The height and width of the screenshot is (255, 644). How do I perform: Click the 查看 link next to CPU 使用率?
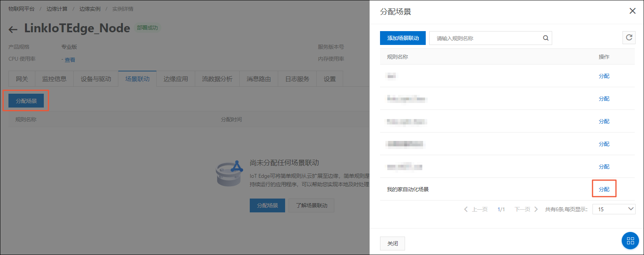pyautogui.click(x=70, y=60)
